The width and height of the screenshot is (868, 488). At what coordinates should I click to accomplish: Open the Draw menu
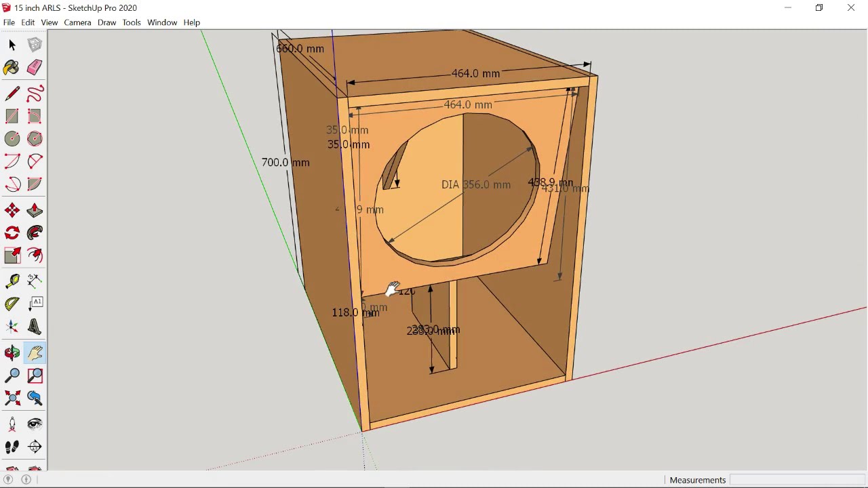[x=106, y=22]
